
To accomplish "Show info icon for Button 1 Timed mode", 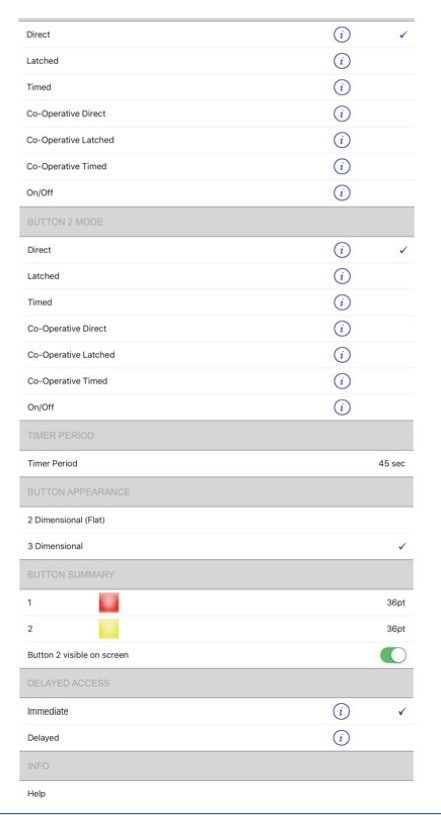I will coord(342,87).
